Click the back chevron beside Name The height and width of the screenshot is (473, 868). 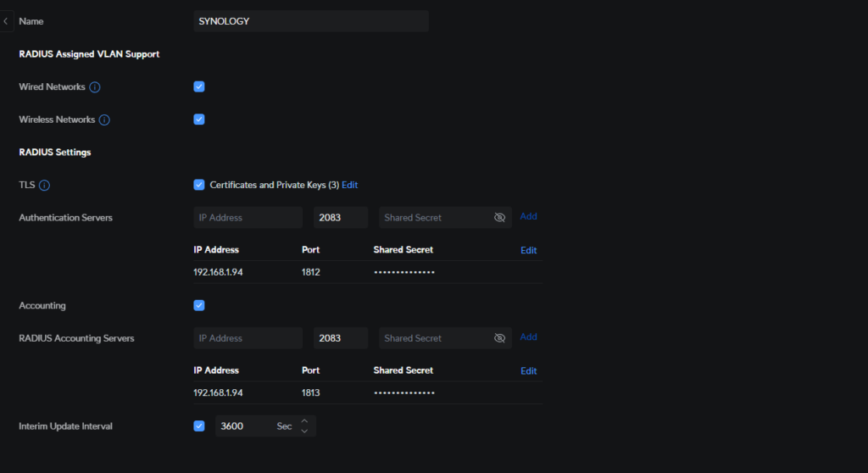6,21
